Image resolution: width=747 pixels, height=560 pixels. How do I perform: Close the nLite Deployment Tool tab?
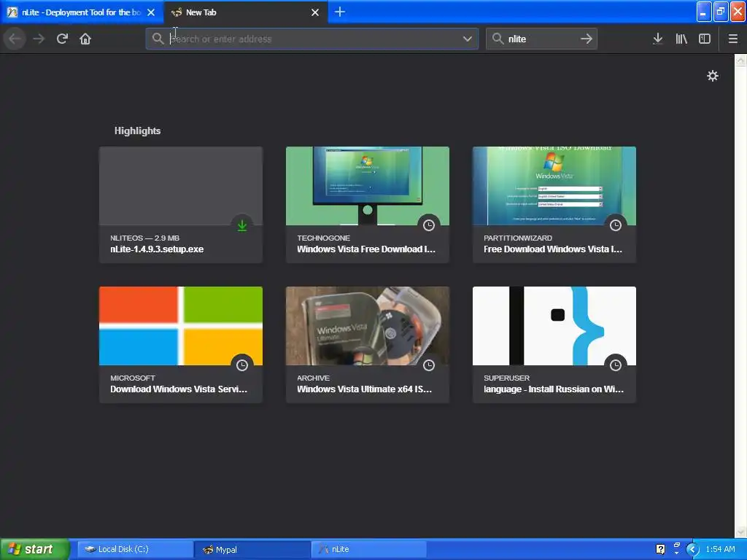(151, 12)
